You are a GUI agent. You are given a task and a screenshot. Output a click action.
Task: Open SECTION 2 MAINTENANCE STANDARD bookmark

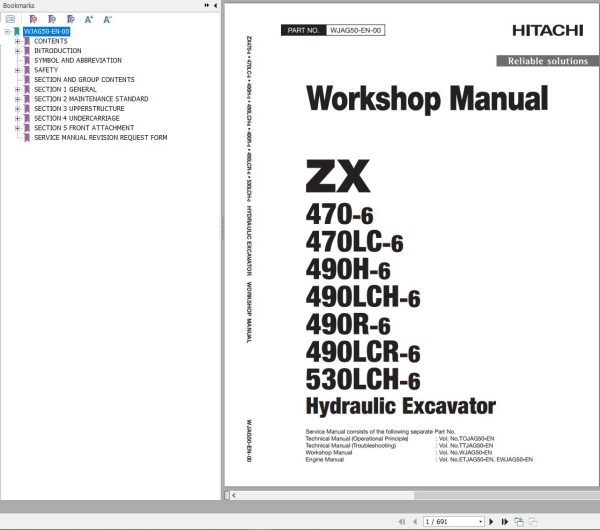click(91, 99)
